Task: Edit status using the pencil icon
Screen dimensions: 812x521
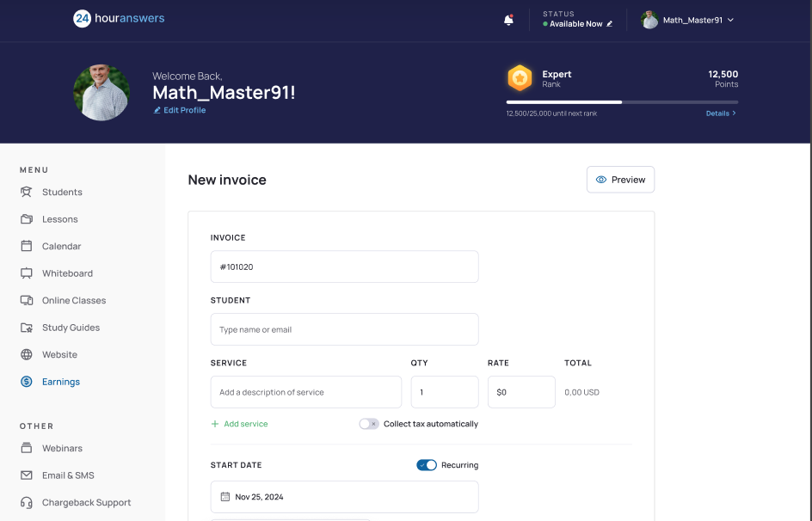Action: tap(610, 24)
